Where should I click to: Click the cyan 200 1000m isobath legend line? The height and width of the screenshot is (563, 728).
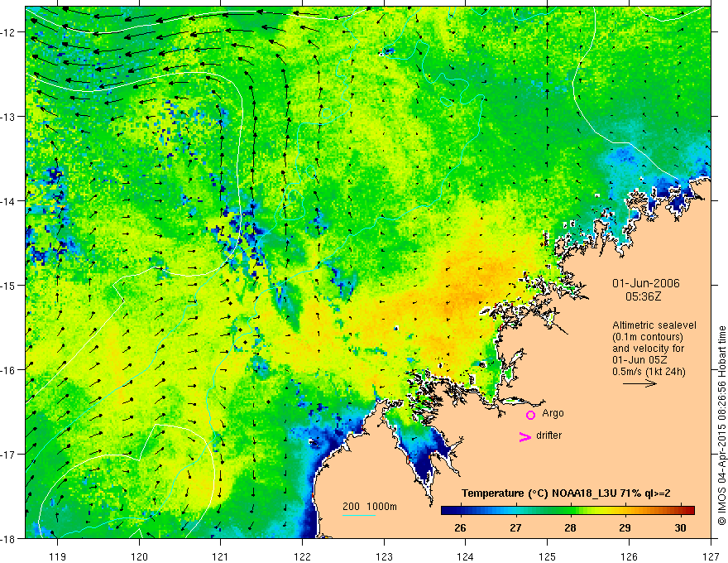pyautogui.click(x=359, y=515)
